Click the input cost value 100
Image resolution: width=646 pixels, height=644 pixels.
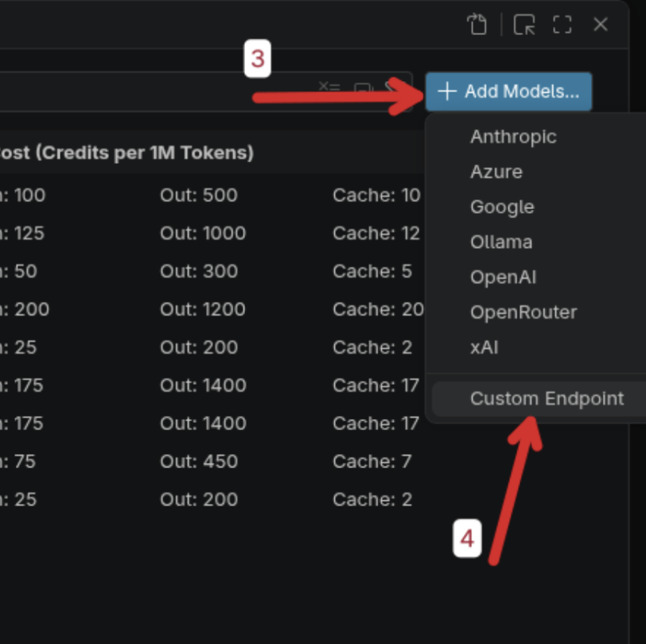(29, 195)
